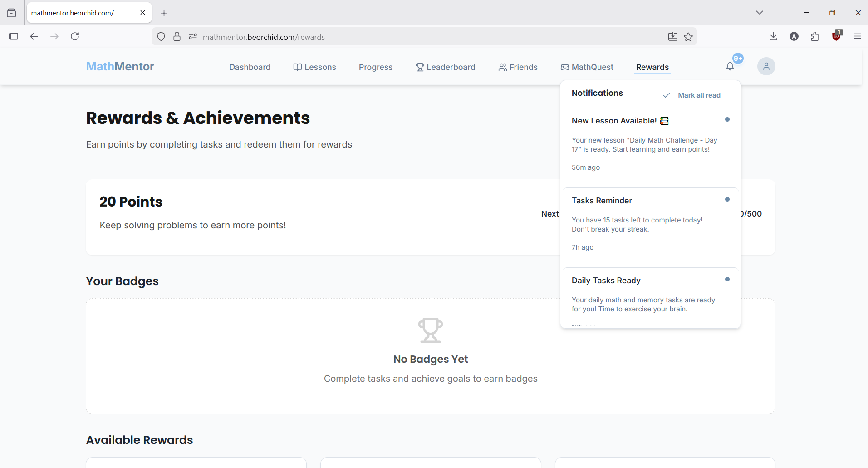Click the MathQuest gamepad icon
This screenshot has height=468, width=868.
tap(565, 67)
